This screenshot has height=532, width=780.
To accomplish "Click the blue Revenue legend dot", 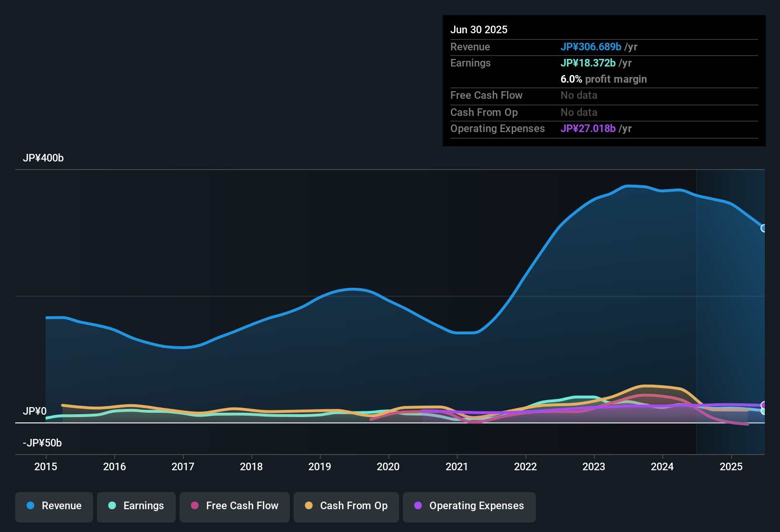I will pos(30,506).
